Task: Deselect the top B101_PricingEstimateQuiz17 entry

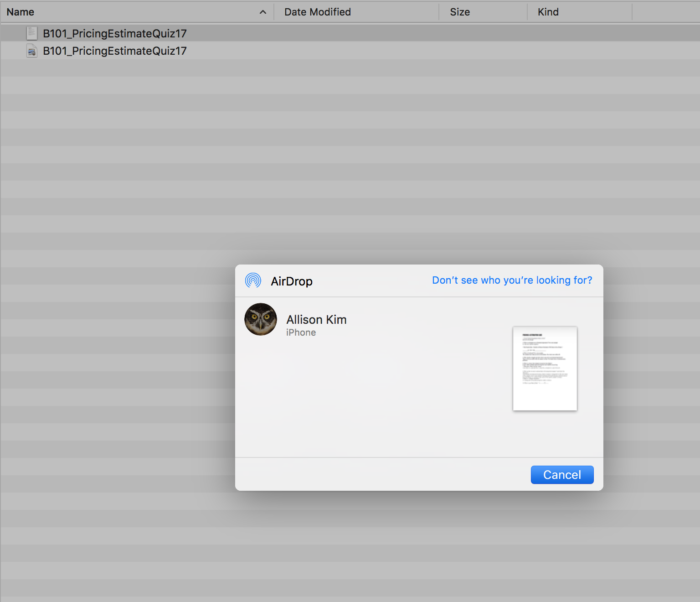Action: tap(114, 33)
